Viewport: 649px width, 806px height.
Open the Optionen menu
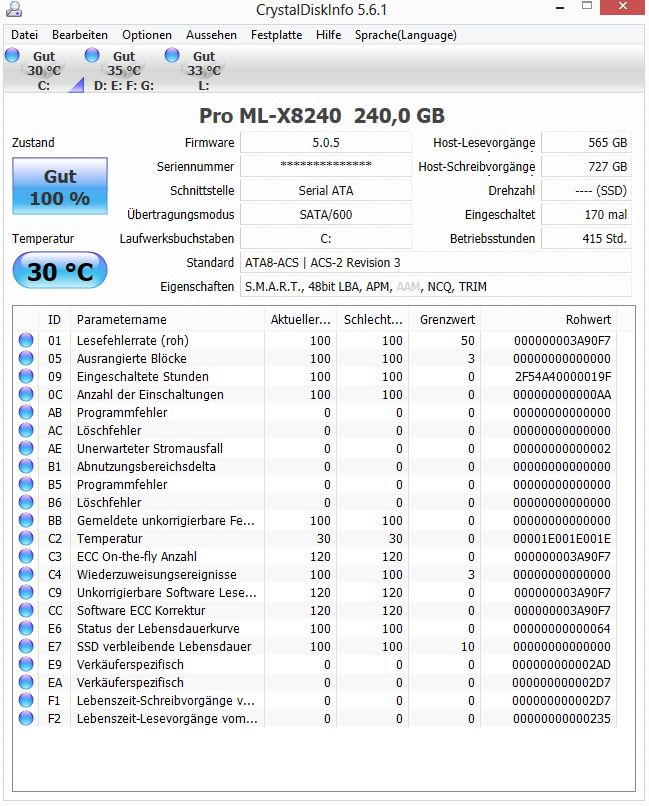147,35
